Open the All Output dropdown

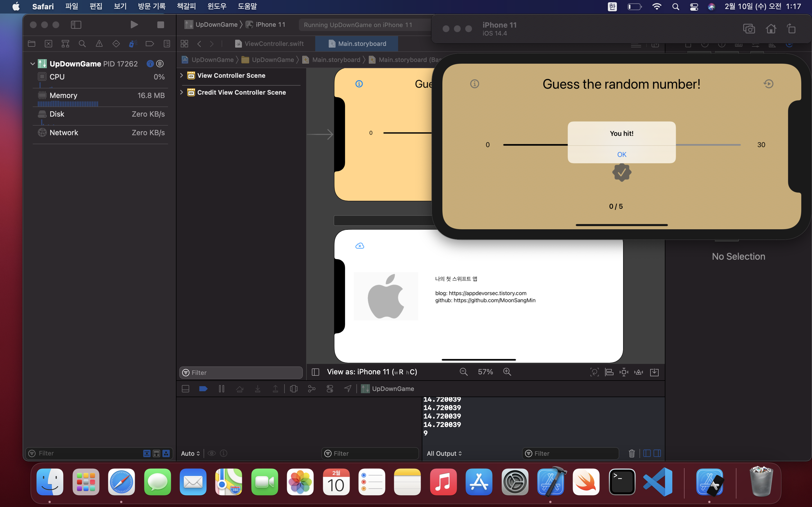(444, 453)
